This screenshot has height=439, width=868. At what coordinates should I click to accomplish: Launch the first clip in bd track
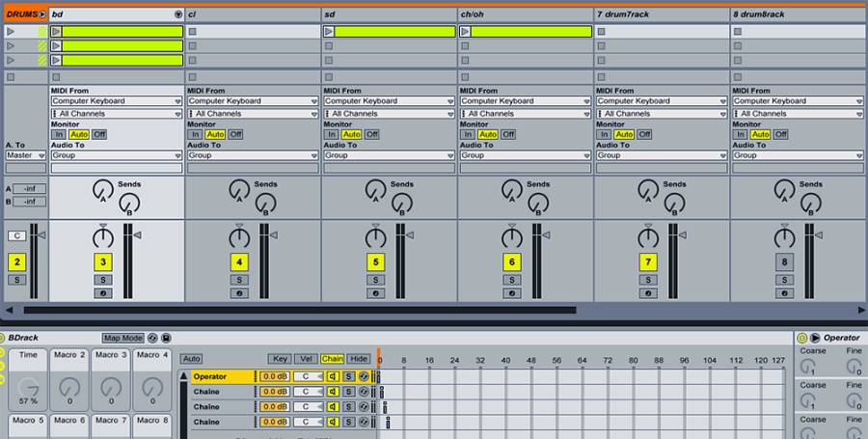tap(56, 32)
